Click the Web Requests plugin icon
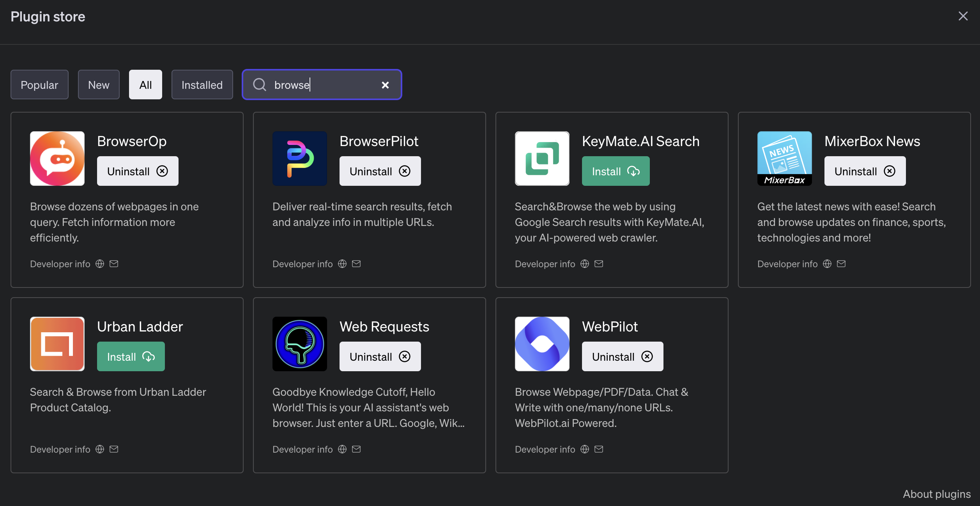The width and height of the screenshot is (980, 506). pyautogui.click(x=299, y=343)
